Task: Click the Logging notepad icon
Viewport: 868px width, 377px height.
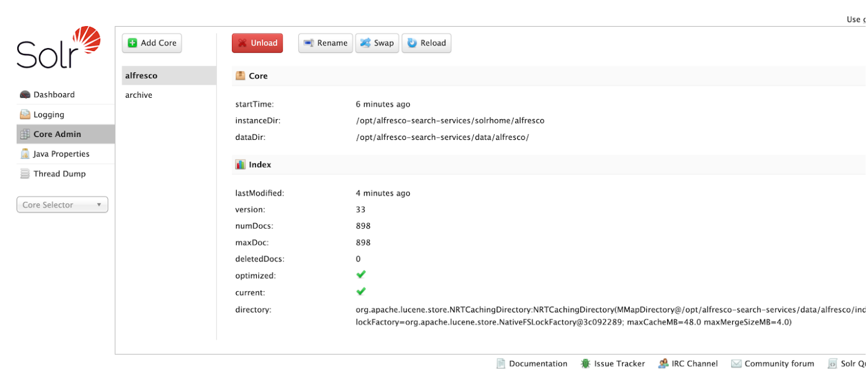Action: [25, 114]
